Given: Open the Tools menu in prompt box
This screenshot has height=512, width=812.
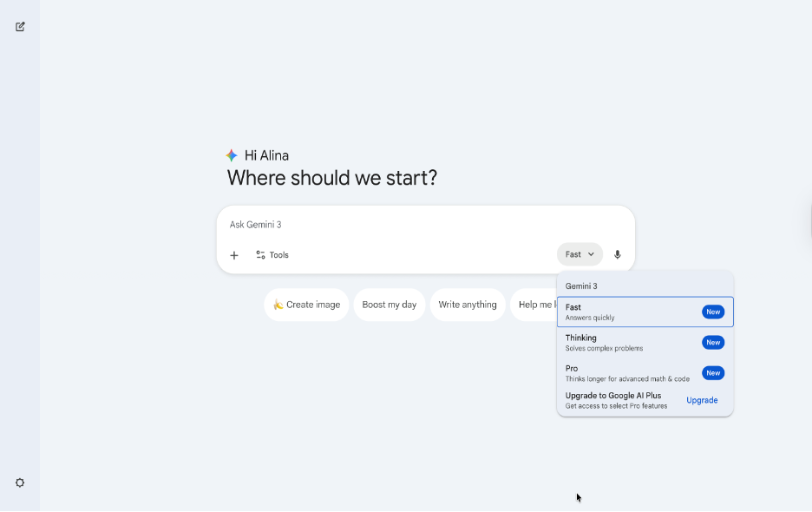Looking at the screenshot, I should tap(272, 255).
